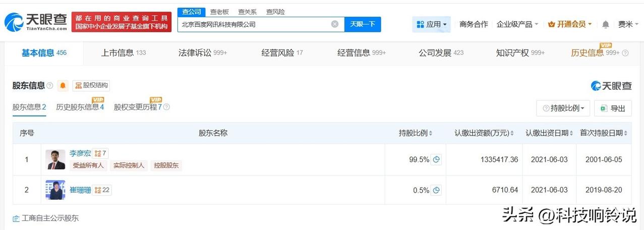644x230 pixels.
Task: Select the 查风险 search mode tab
Action: [x=275, y=12]
